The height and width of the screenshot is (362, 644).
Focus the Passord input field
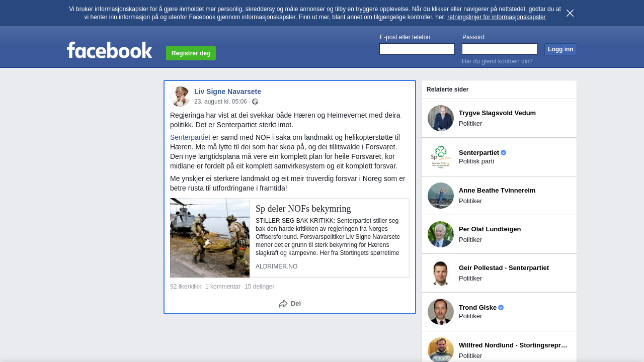click(500, 49)
